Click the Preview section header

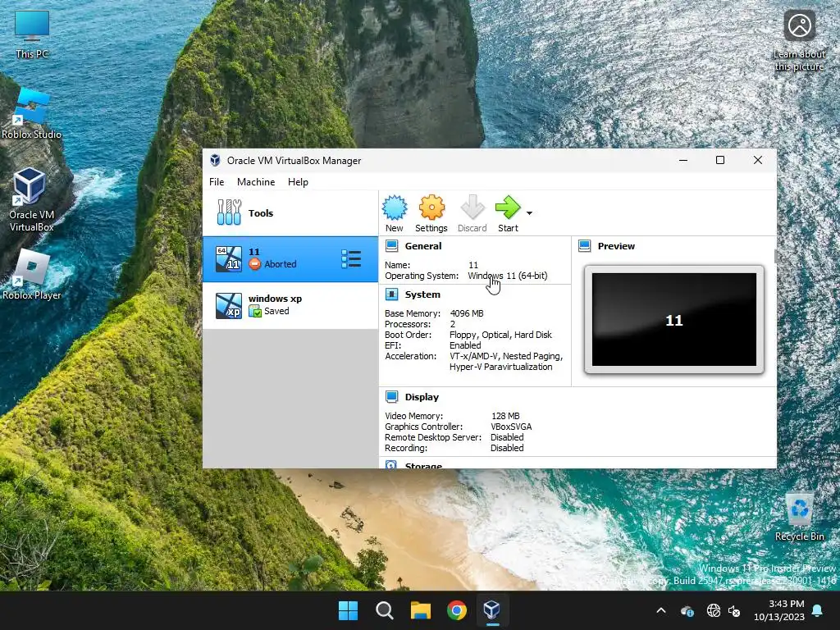click(616, 246)
